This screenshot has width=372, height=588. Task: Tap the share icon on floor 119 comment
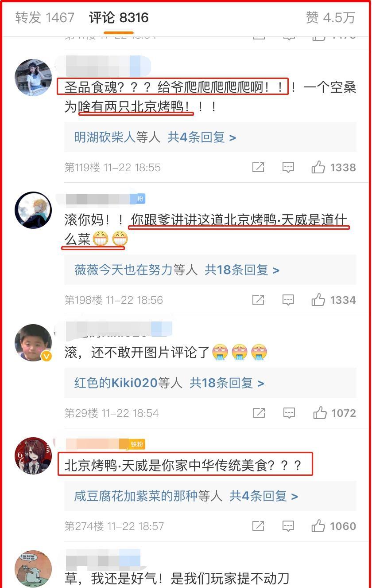(258, 167)
